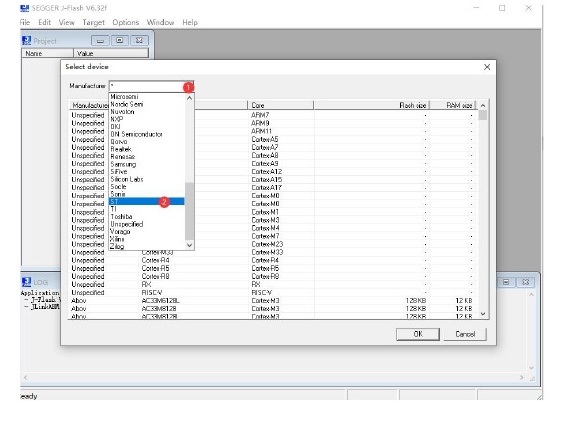Select the ARM9 core row
This screenshot has width=561, height=422.
pyautogui.click(x=273, y=123)
